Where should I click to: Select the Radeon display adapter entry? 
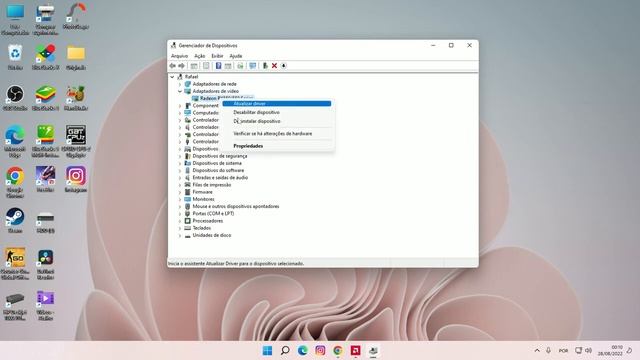tap(208, 98)
